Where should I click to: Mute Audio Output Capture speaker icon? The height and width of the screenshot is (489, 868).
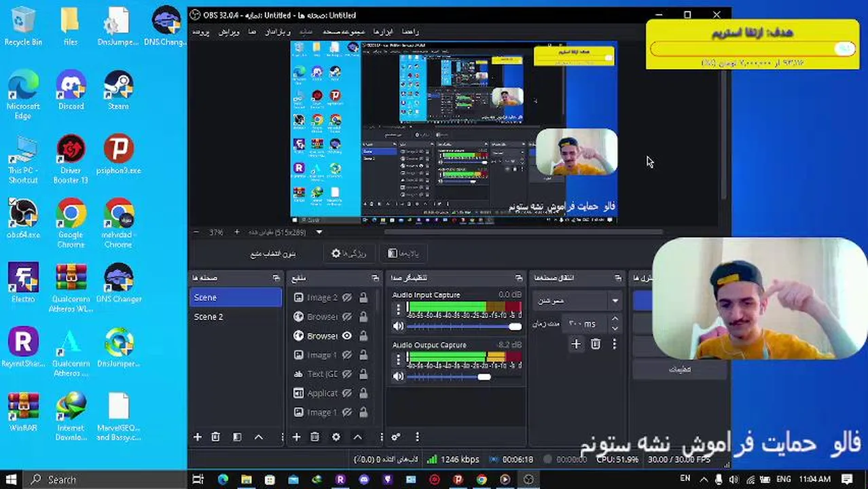click(x=398, y=376)
